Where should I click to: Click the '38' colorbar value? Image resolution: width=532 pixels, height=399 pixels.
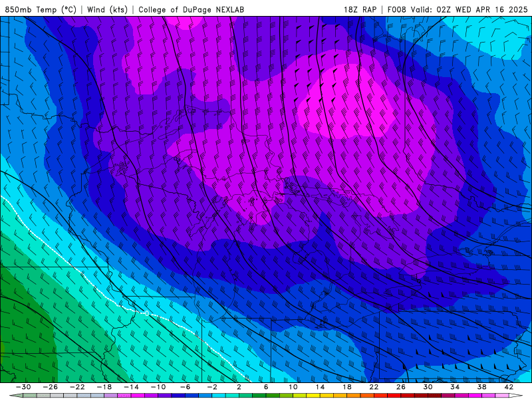(x=481, y=387)
